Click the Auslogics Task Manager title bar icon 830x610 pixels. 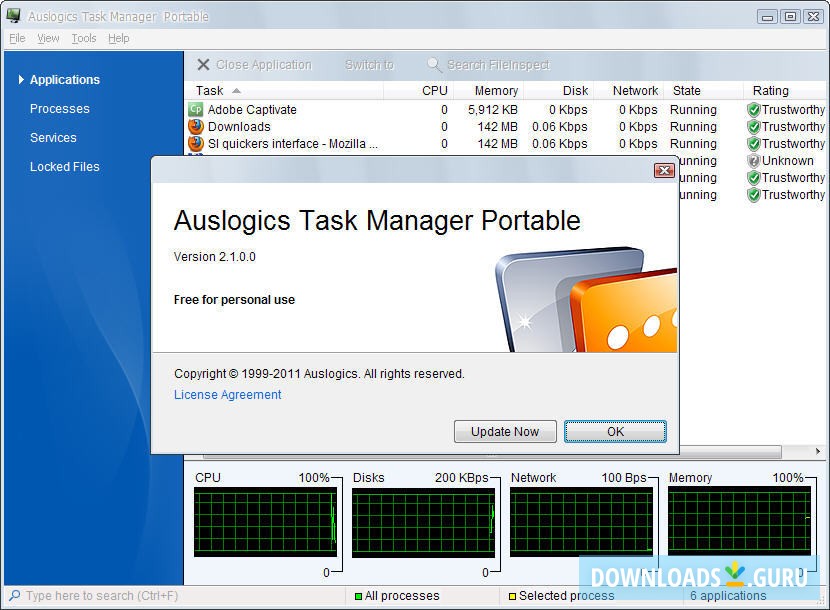[x=14, y=16]
